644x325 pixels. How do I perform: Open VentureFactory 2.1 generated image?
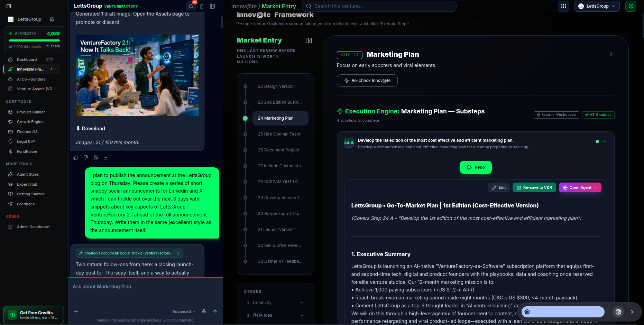click(137, 75)
